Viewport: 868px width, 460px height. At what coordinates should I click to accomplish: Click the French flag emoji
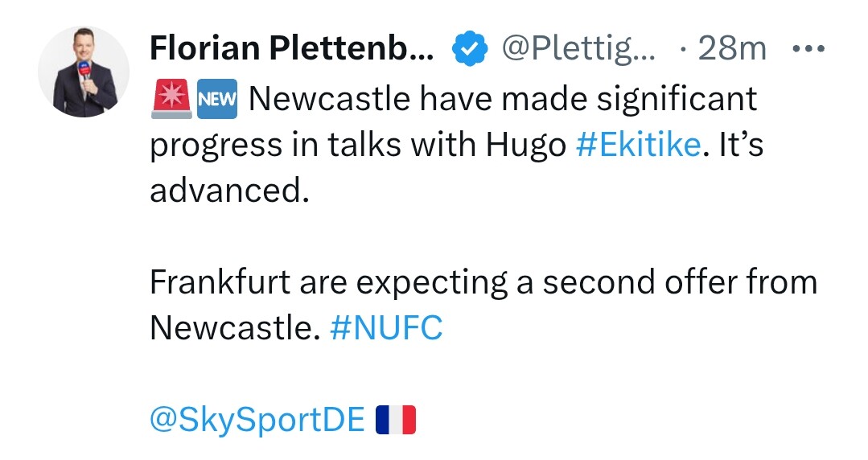[396, 419]
